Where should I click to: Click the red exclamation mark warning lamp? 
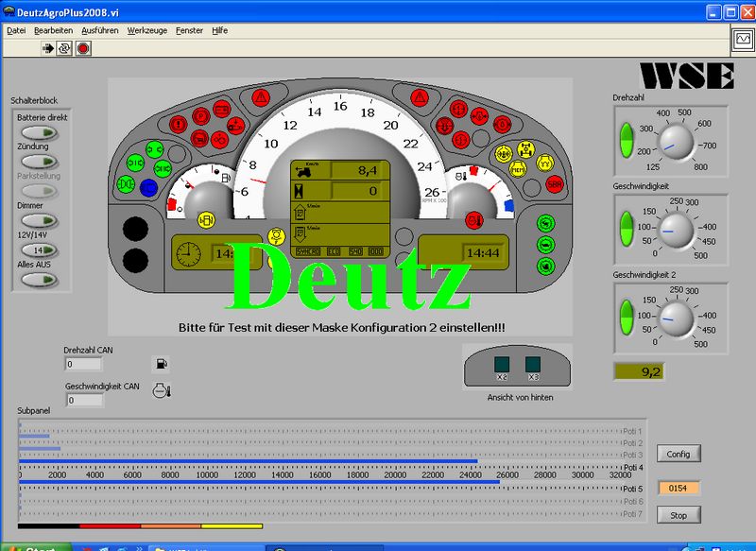point(179,125)
